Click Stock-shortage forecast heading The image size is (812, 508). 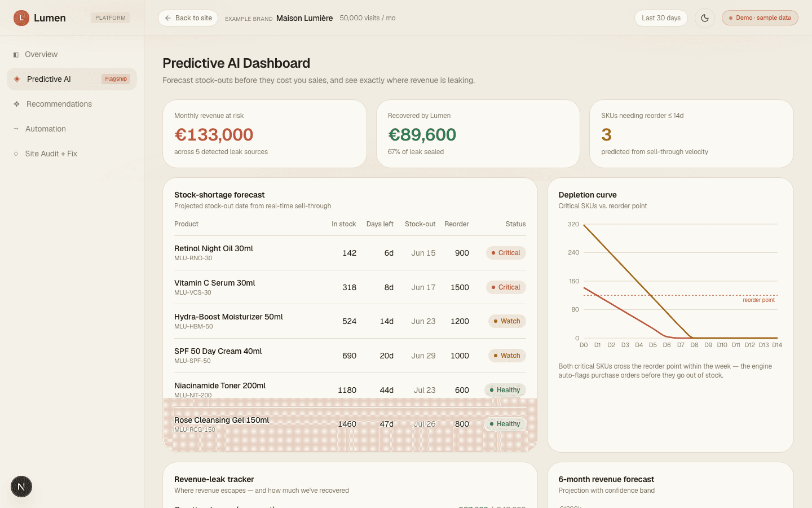click(219, 195)
